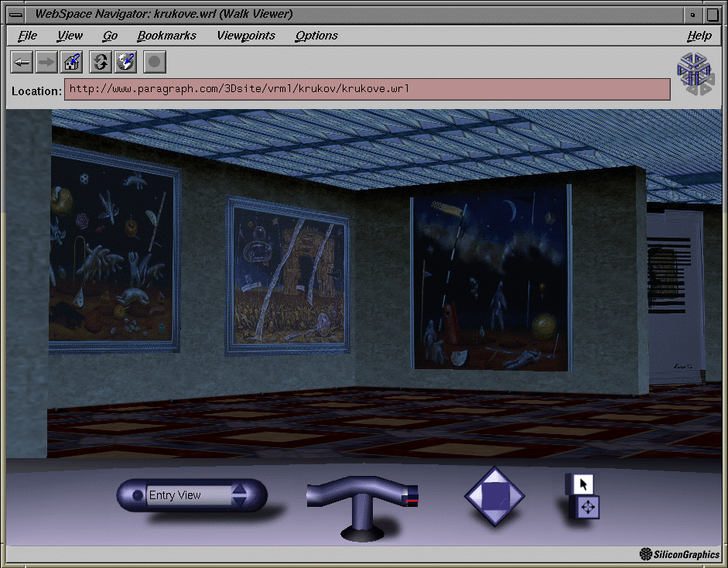The image size is (728, 568).
Task: Open the Options menu
Action: 316,36
